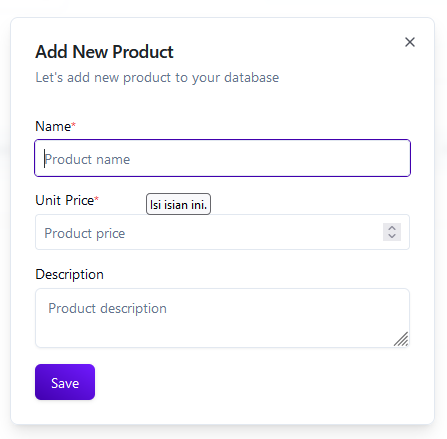This screenshot has height=439, width=447.
Task: Click the "Product description" placeholder text
Action: click(x=107, y=308)
